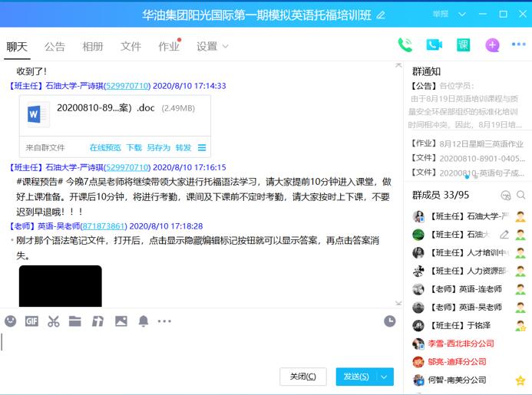Search group members with magnifier icon

(x=521, y=196)
